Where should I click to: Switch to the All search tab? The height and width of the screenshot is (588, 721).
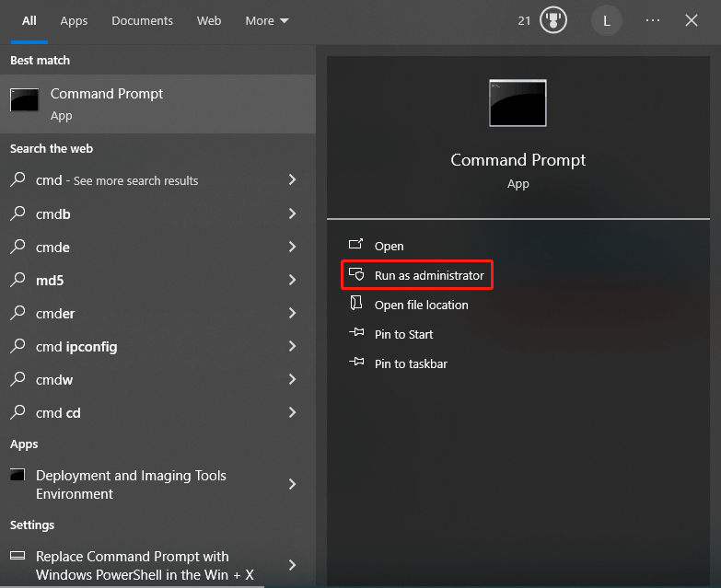pos(29,21)
